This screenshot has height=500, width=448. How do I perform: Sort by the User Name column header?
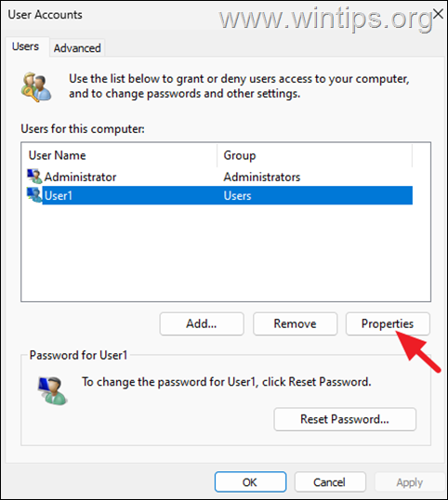120,155
